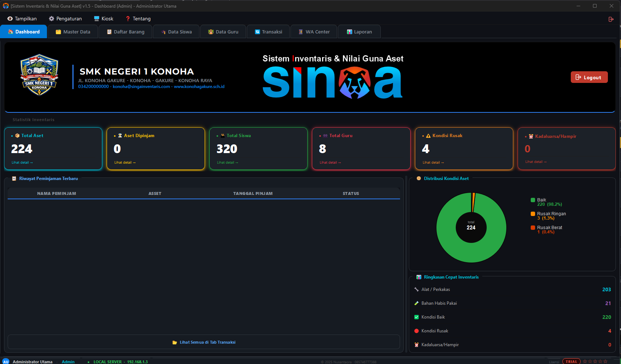Screen dimensions: 621x364
Task: Click the WA Center tab icon
Action: 301,32
